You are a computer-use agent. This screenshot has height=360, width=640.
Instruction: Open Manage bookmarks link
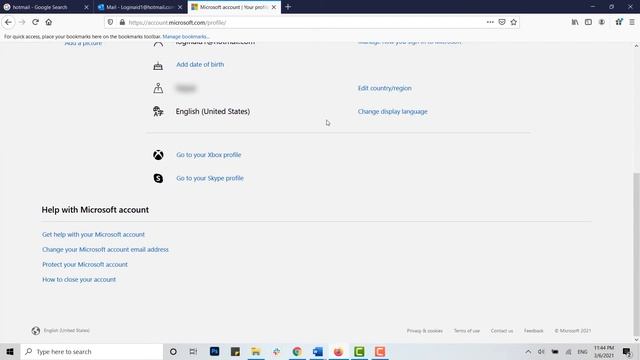186,37
